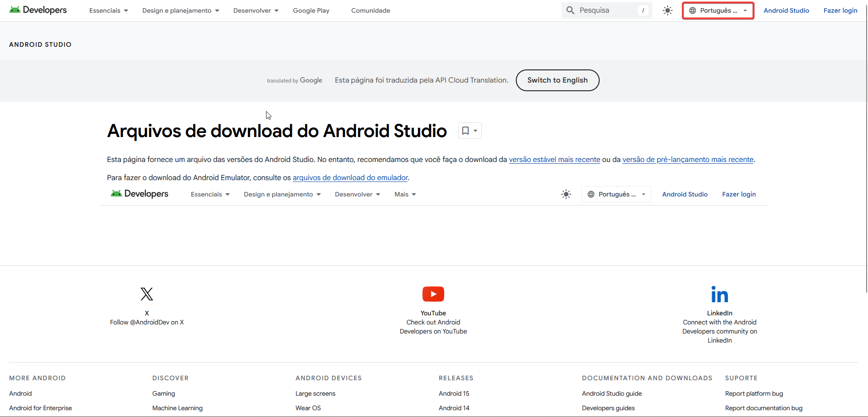The height and width of the screenshot is (417, 868).
Task: Open the X social icon
Action: pos(147,294)
